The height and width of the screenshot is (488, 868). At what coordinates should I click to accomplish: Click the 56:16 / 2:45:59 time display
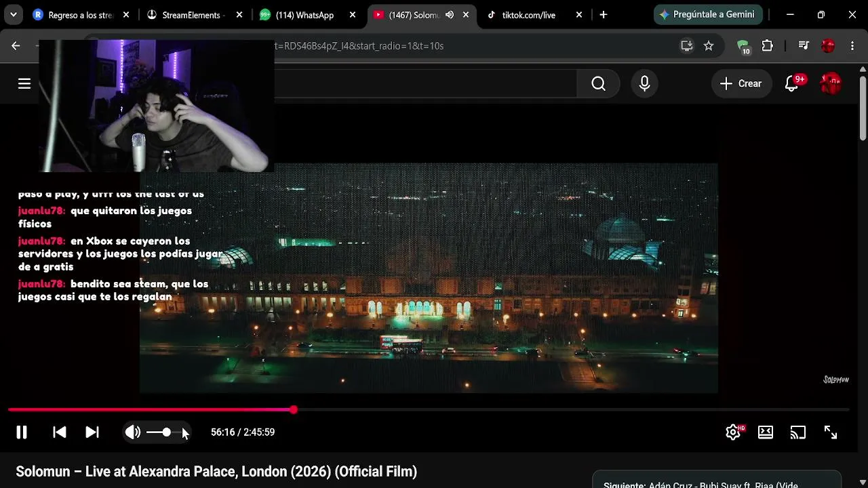pyautogui.click(x=243, y=432)
